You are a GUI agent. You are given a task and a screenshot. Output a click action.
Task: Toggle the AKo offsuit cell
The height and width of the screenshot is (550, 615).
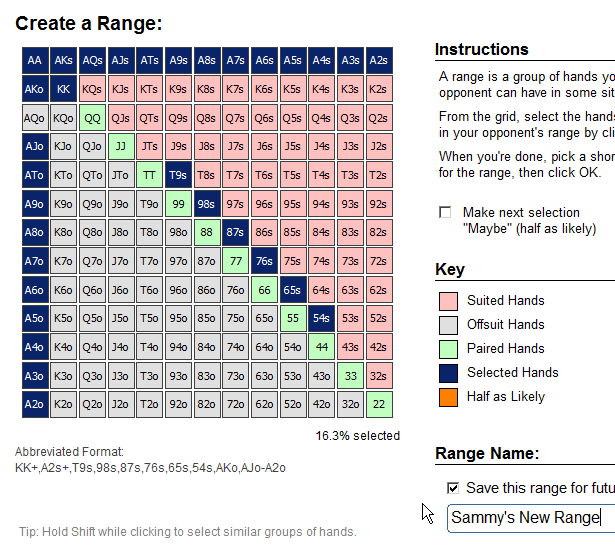[35, 89]
